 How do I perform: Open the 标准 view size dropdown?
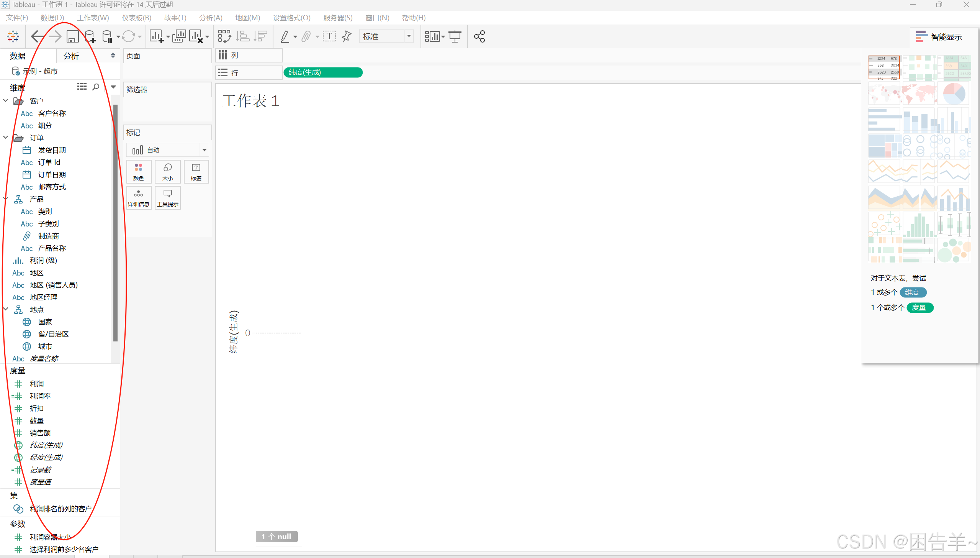(x=409, y=36)
